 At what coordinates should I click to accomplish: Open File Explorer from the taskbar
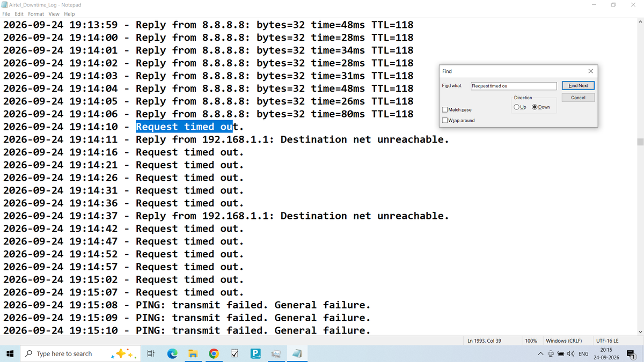(193, 353)
